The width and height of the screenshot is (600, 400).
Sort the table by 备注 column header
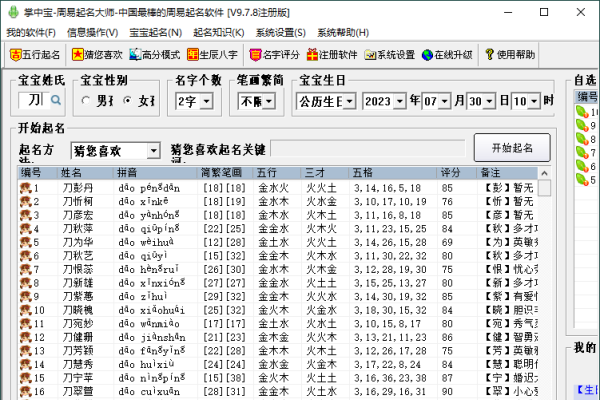[x=507, y=173]
